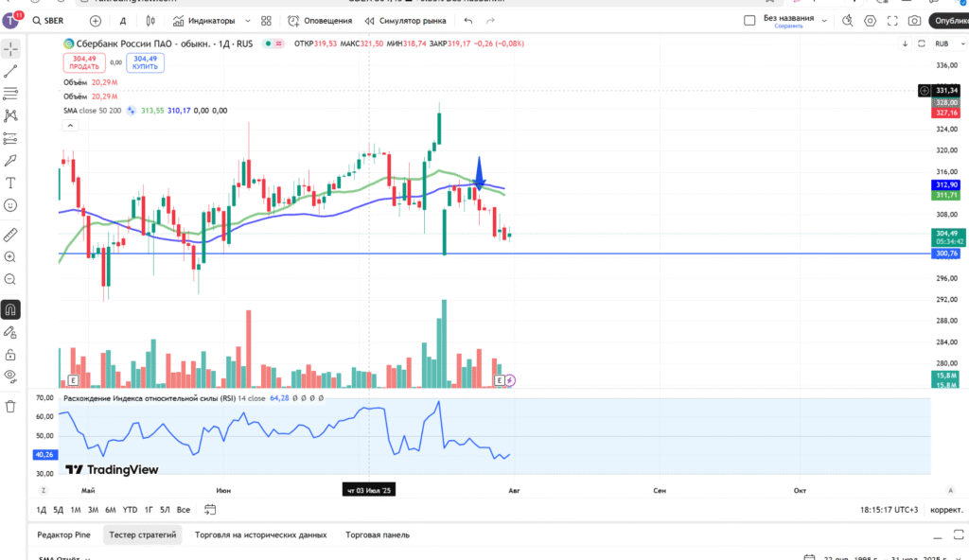Click the zoom out tool

[x=10, y=279]
